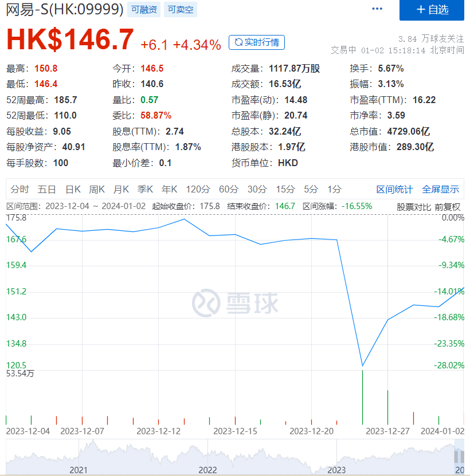Switch to the 15分 chart tab
The image size is (470, 476).
click(x=285, y=189)
